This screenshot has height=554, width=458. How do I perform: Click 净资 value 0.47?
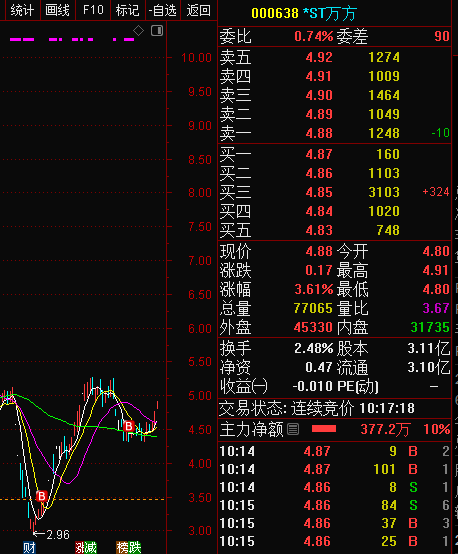coord(319,368)
